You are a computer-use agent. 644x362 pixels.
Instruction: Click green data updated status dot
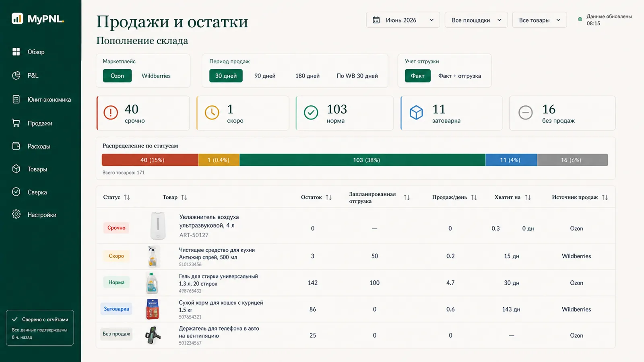point(580,19)
